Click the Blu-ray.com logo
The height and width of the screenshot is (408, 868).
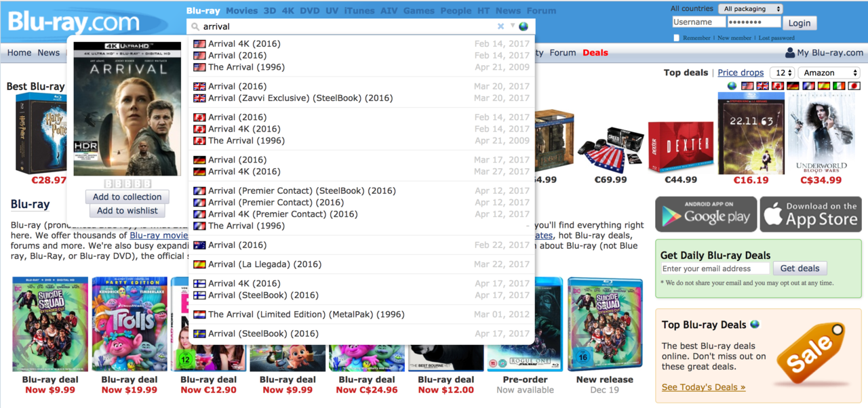(74, 22)
